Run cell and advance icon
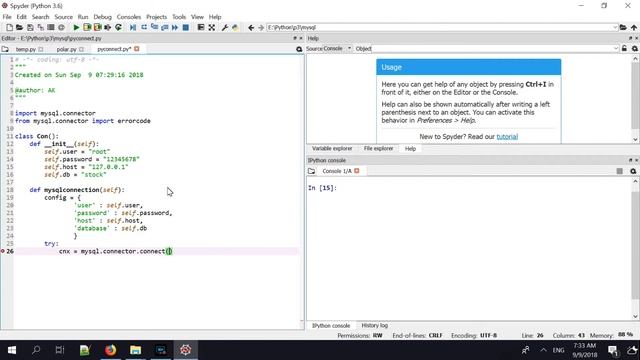Viewport: 640px width, 360px height. tap(98, 27)
